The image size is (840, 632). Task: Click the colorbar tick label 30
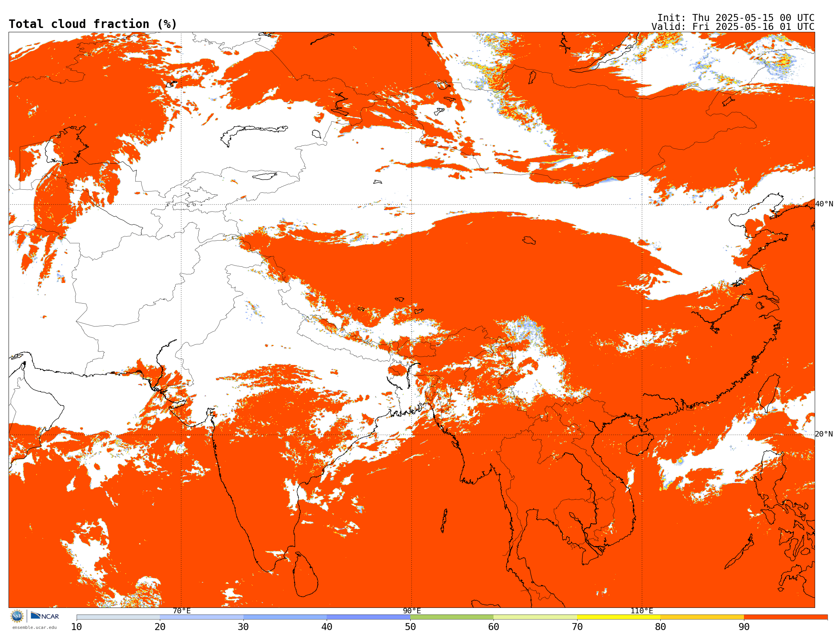[x=243, y=627]
